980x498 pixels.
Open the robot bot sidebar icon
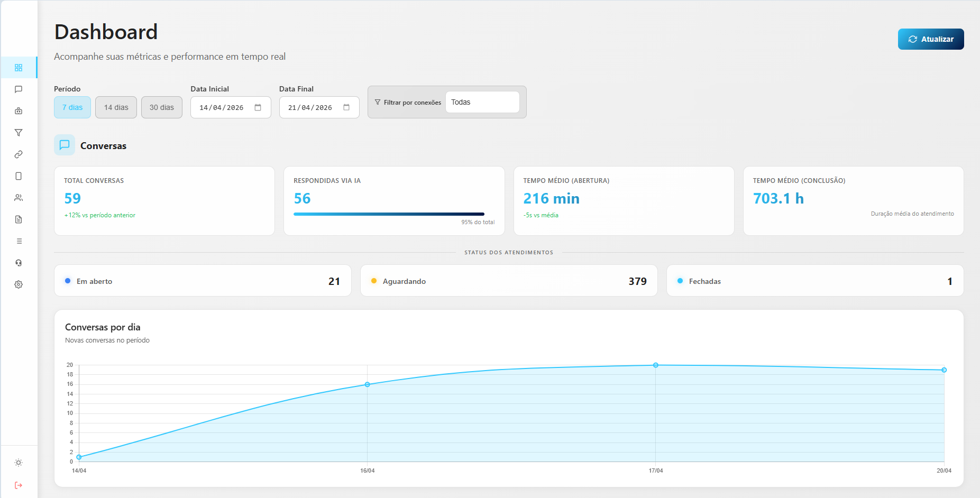pyautogui.click(x=19, y=111)
